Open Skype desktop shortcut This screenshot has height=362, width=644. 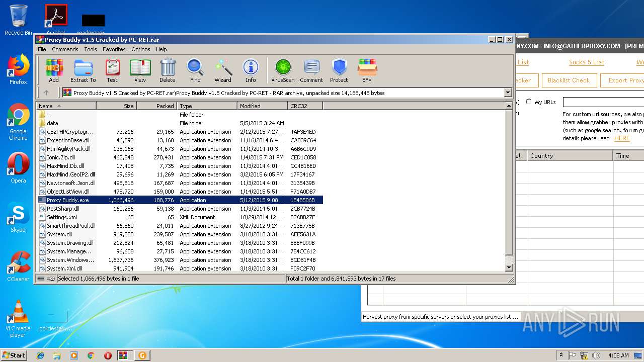(18, 217)
